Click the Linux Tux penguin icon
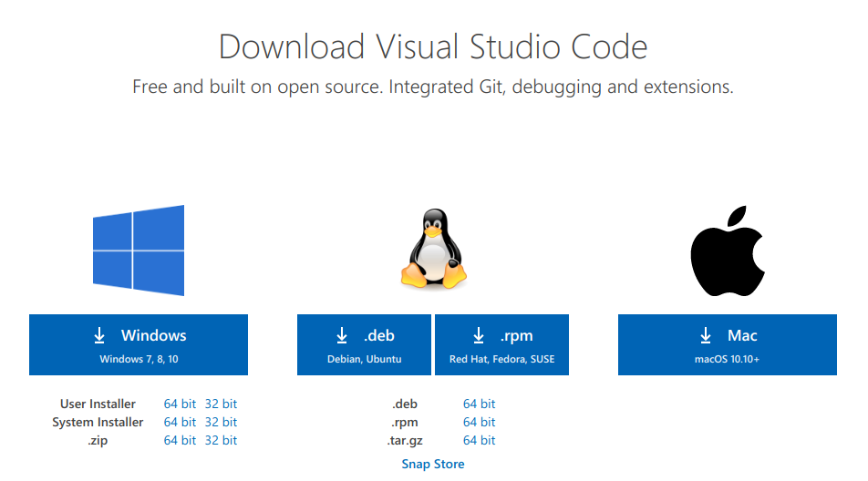868x481 pixels. click(x=434, y=249)
